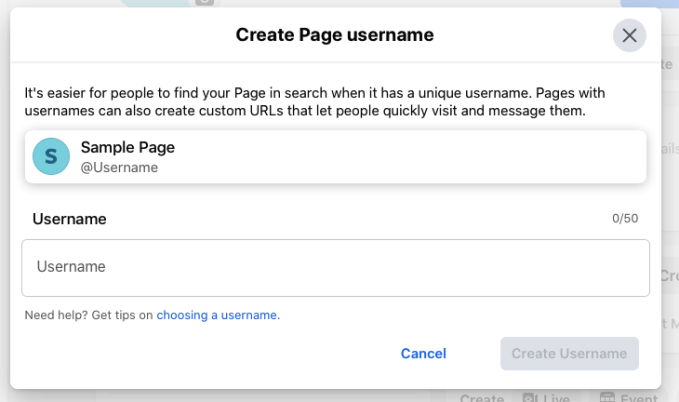Click the Sample Page avatar icon
The width and height of the screenshot is (679, 402).
click(51, 157)
